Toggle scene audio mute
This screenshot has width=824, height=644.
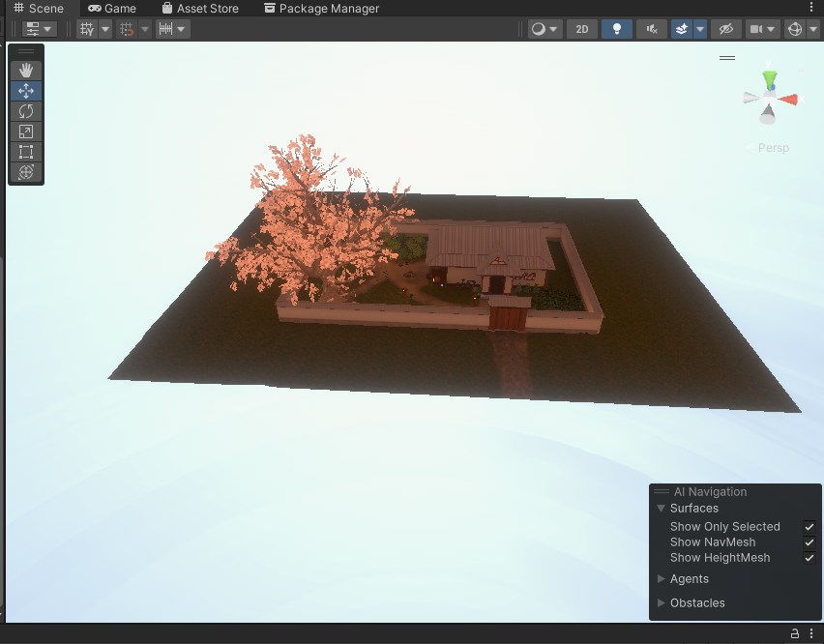[652, 29]
